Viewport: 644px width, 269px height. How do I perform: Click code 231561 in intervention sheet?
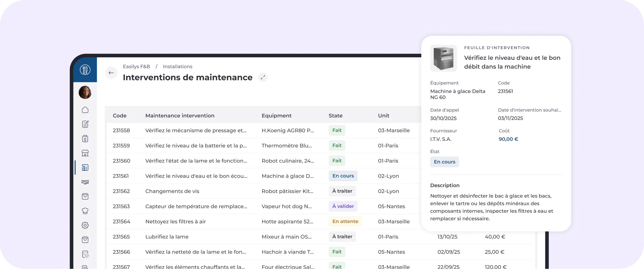point(505,91)
